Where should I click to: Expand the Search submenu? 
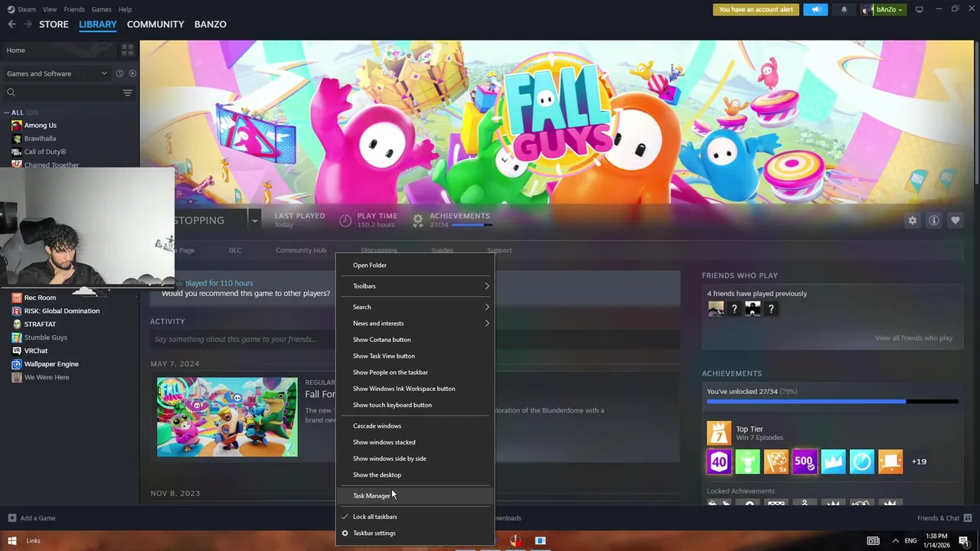coord(415,307)
